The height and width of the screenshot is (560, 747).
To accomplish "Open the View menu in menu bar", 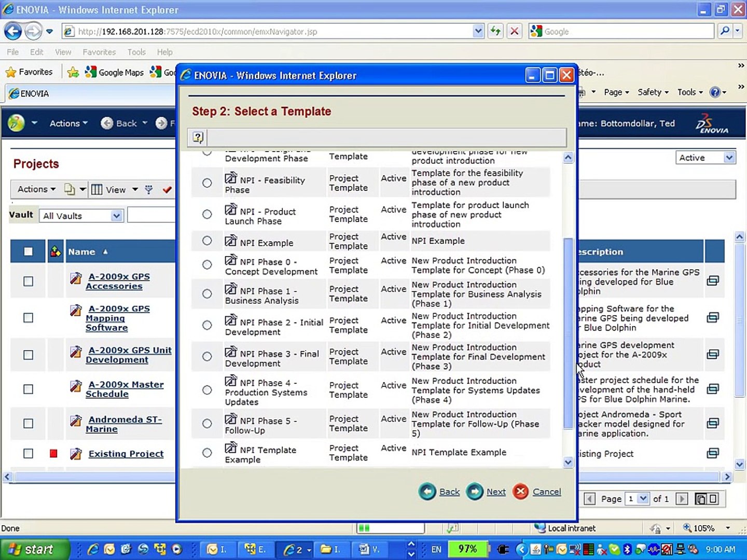I will point(63,52).
